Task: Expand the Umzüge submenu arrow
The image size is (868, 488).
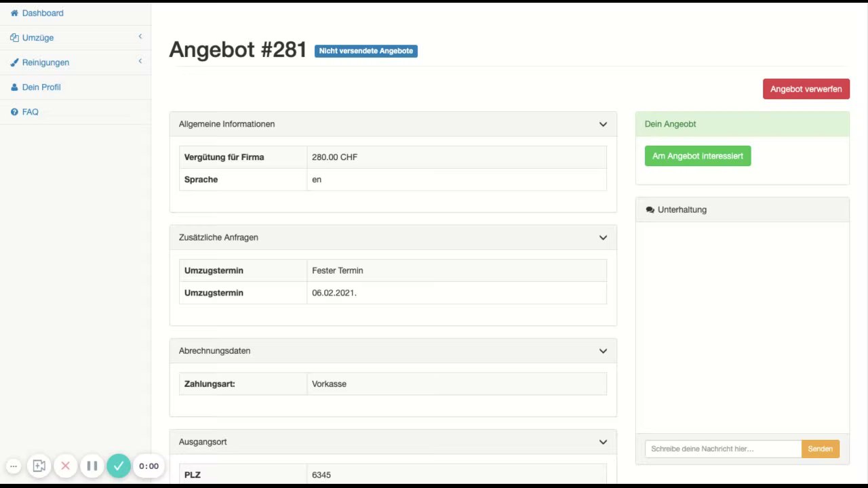Action: (x=140, y=37)
